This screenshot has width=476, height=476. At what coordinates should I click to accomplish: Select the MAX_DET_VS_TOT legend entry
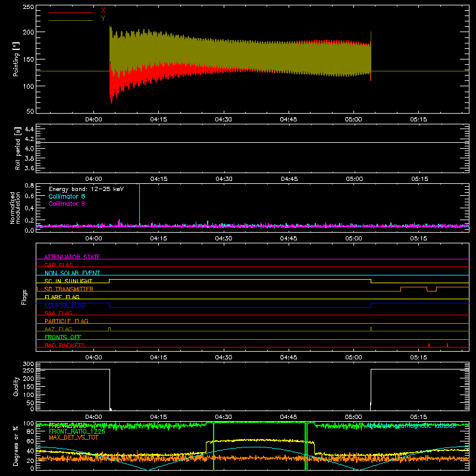(x=73, y=437)
